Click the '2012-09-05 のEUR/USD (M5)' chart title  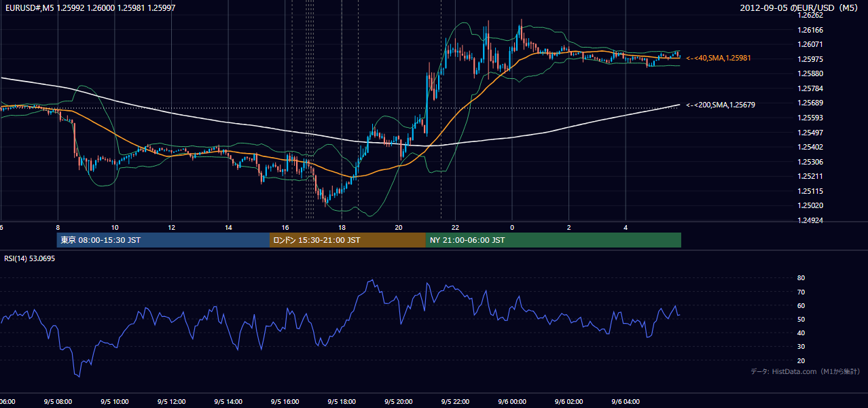pos(799,7)
